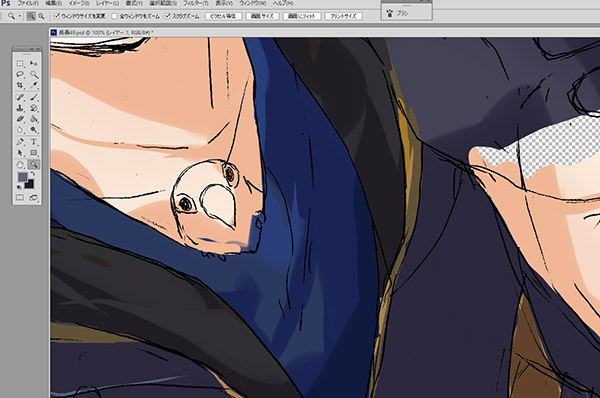Open the ファイル menu
The height and width of the screenshot is (398, 600).
point(28,3)
